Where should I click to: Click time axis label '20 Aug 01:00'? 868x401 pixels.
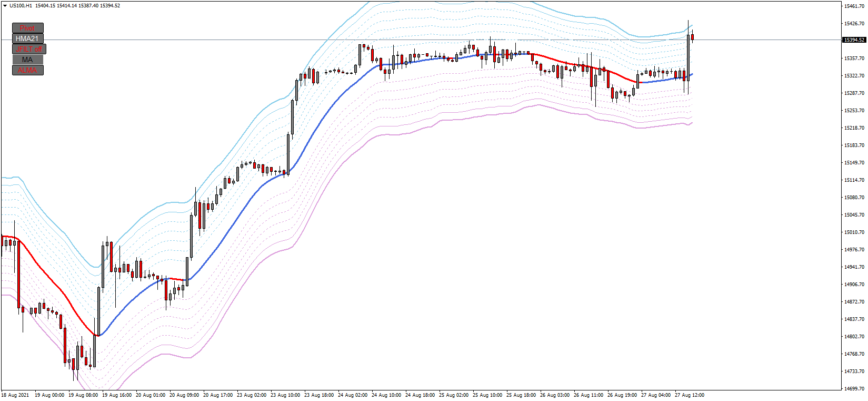click(x=151, y=395)
